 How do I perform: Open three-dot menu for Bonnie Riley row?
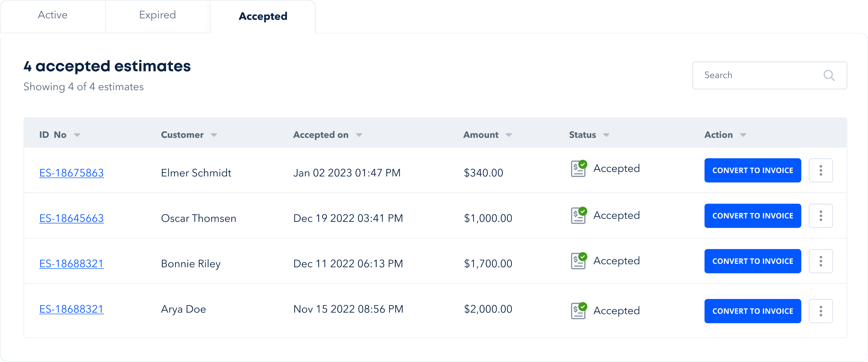[x=820, y=261]
